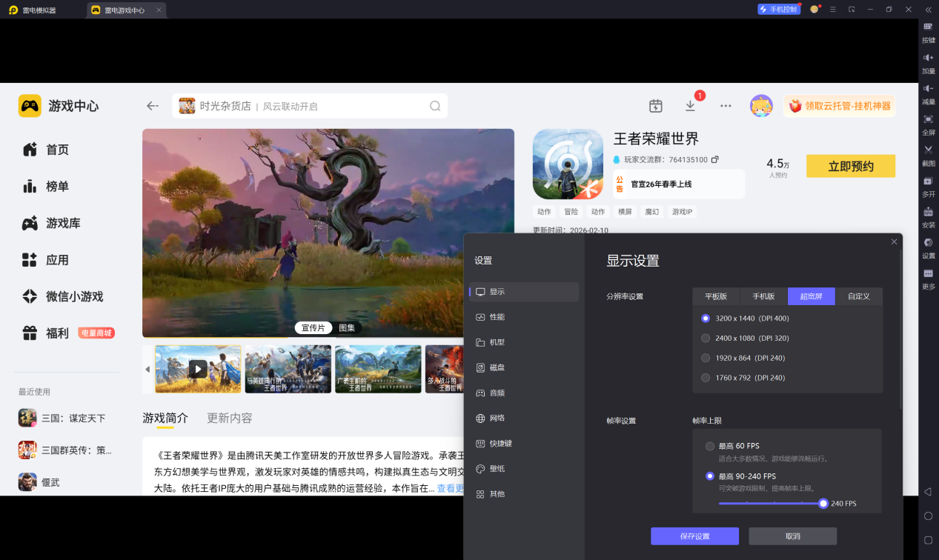939x560 pixels.
Task: Select the 宣传片 trailer tab
Action: pyautogui.click(x=312, y=327)
